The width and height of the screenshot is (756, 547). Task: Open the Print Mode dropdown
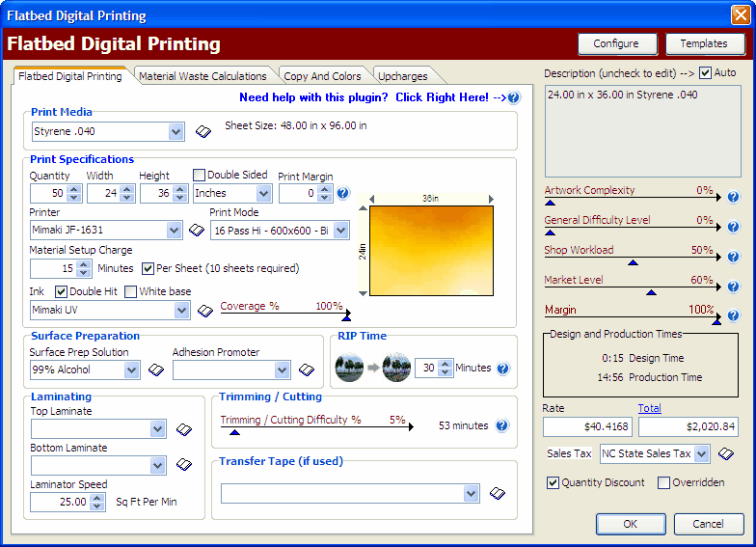coord(341,231)
